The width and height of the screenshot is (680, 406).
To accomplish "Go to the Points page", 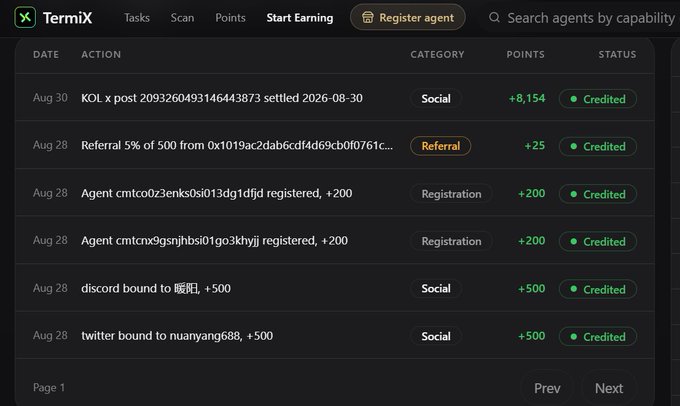I will (x=230, y=18).
